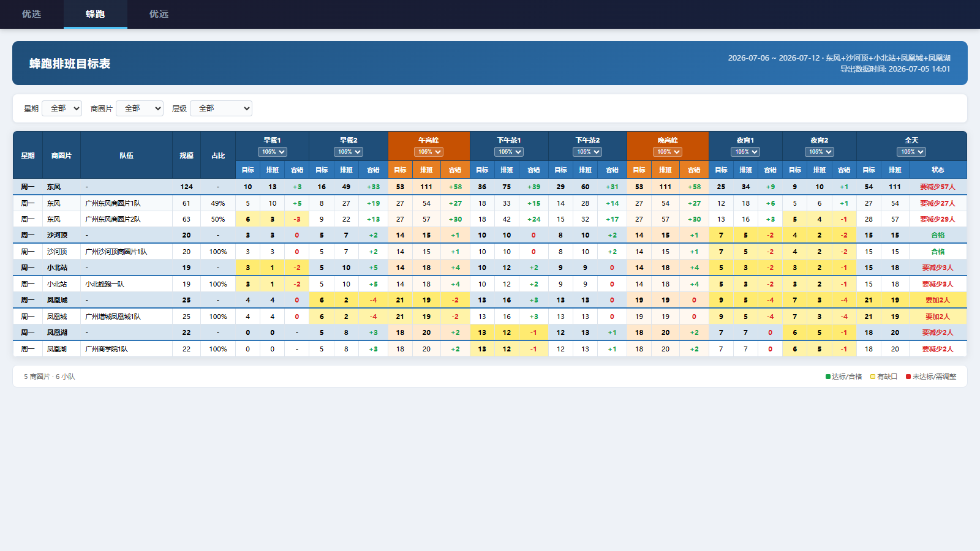Click the 要减少29人 status cell
This screenshot has height=551, width=980.
938,219
